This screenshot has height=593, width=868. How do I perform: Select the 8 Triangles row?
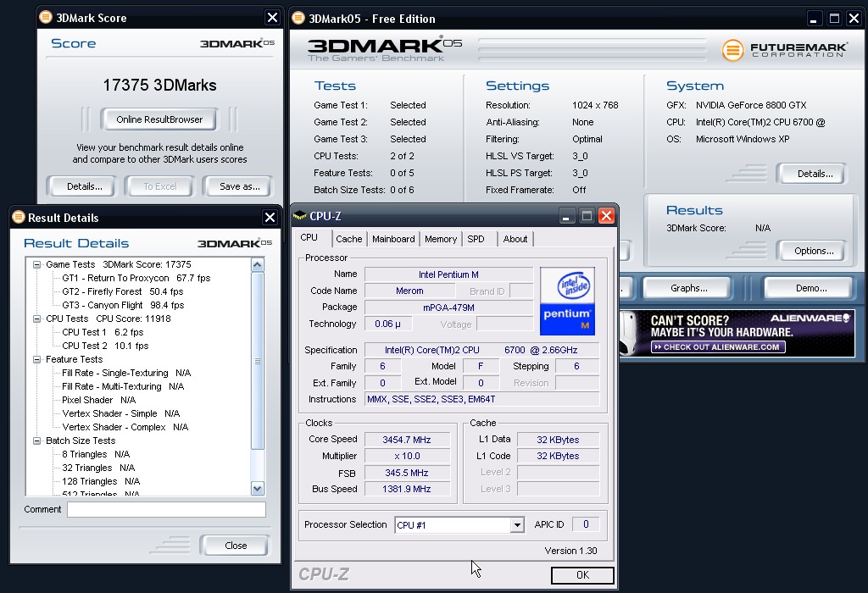coord(96,454)
